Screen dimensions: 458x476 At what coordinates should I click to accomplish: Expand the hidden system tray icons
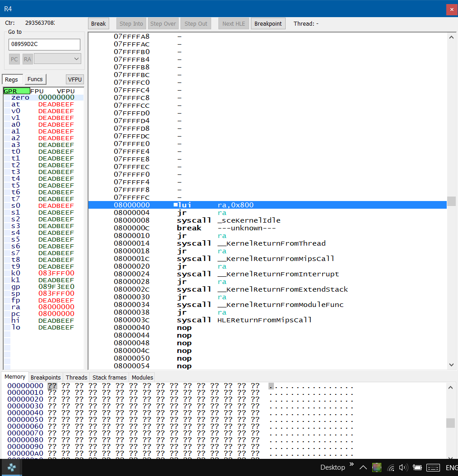363,467
